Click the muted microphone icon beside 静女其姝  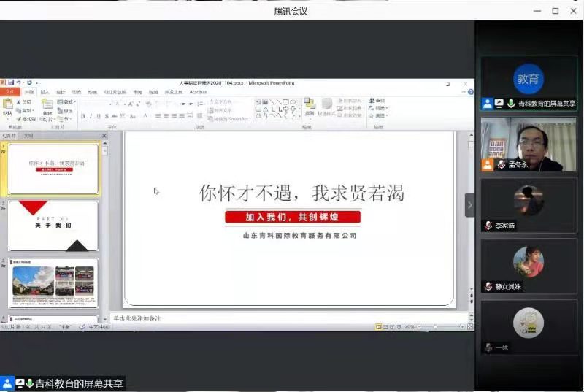tap(488, 287)
